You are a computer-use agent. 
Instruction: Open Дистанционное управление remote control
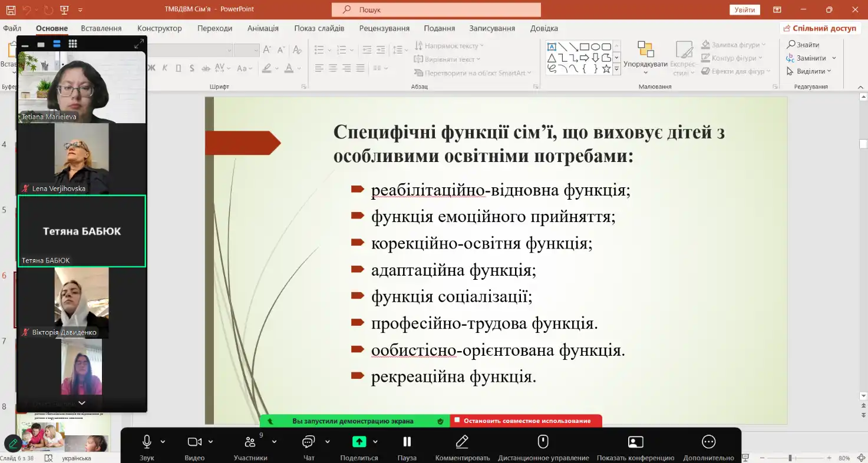coord(543,442)
